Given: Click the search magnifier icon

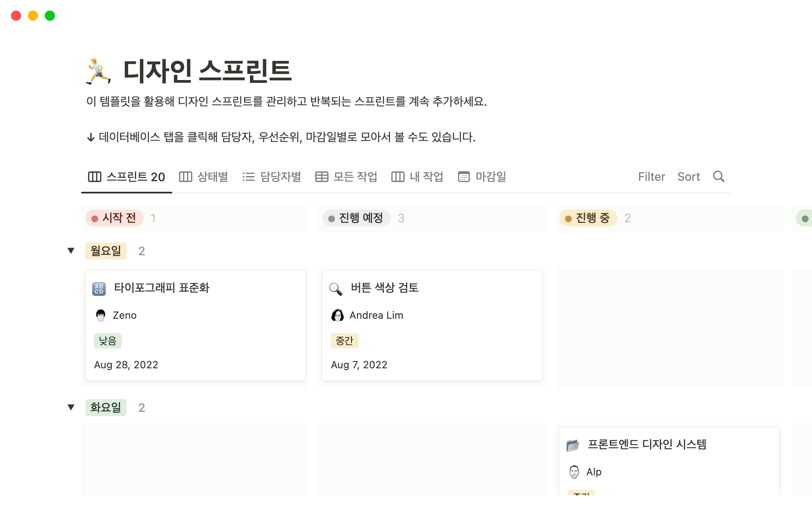Looking at the screenshot, I should [x=719, y=177].
